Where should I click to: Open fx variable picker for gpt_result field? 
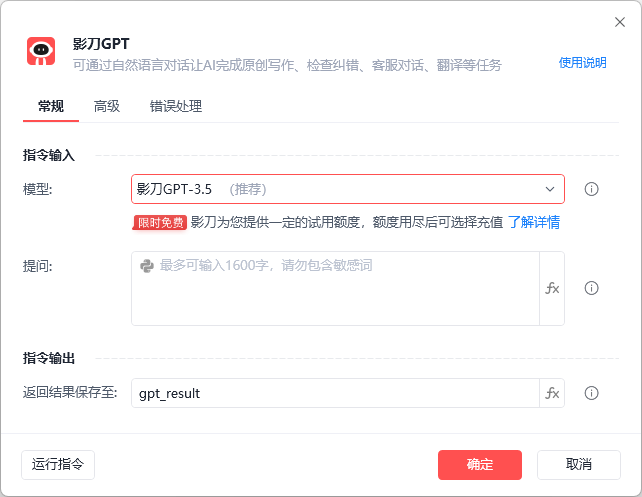point(552,393)
